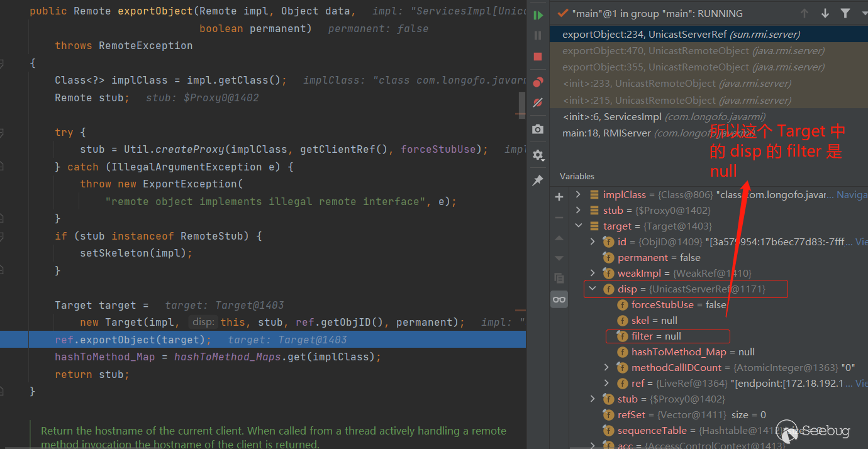
Task: Click the green Resume Program button
Action: (x=538, y=15)
